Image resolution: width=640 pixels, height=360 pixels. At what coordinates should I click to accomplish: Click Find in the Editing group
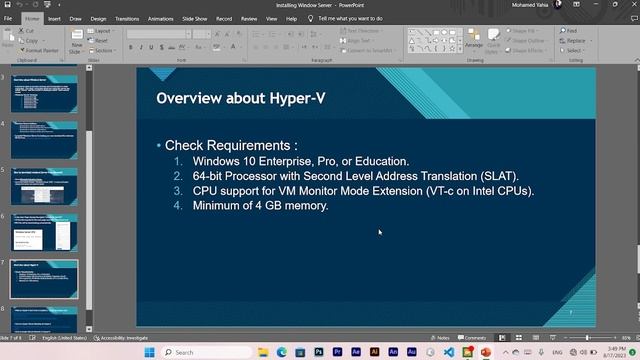(569, 31)
